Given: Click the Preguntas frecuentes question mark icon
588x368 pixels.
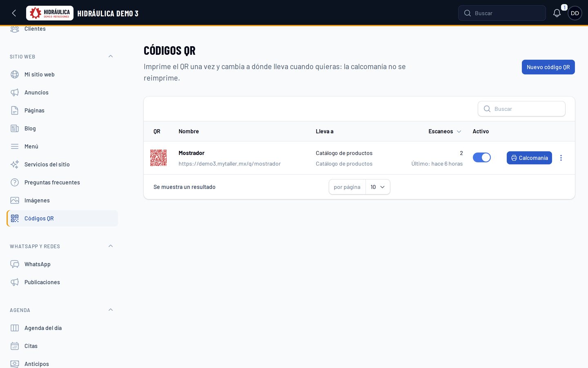Looking at the screenshot, I should coord(15,182).
